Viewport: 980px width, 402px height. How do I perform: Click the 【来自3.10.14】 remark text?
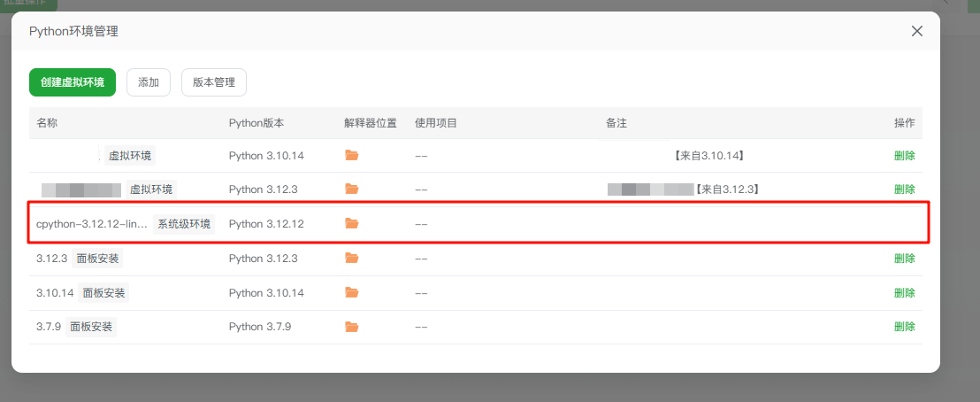pos(708,156)
